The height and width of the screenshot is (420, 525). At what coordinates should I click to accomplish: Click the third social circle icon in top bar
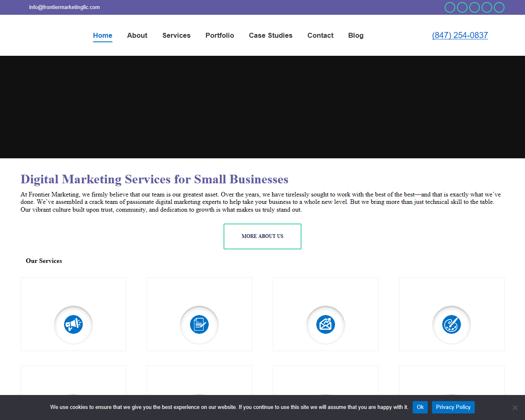click(475, 7)
